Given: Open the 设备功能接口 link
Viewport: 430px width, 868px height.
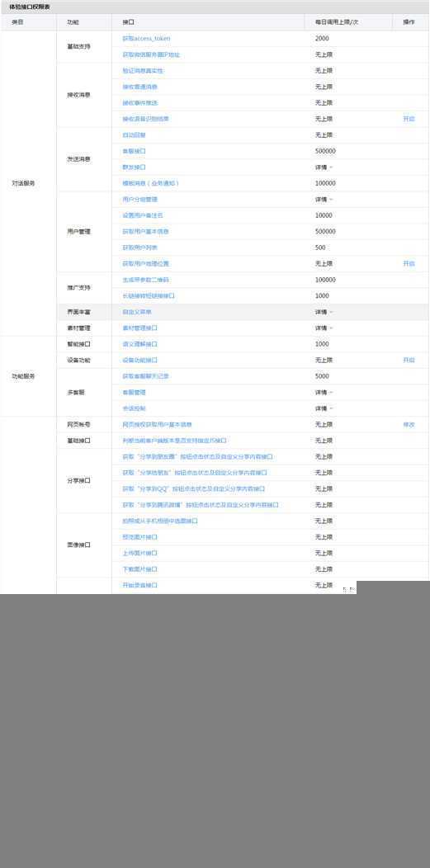Looking at the screenshot, I should tap(140, 361).
